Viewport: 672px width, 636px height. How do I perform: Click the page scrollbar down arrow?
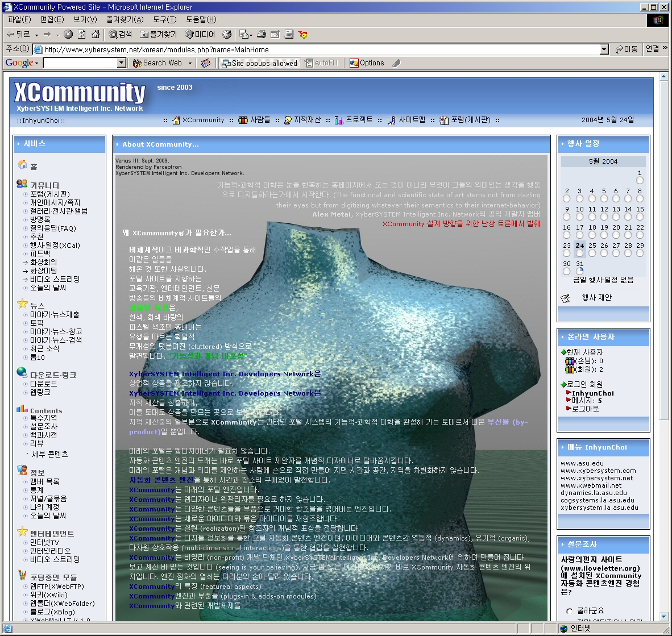[x=663, y=617]
